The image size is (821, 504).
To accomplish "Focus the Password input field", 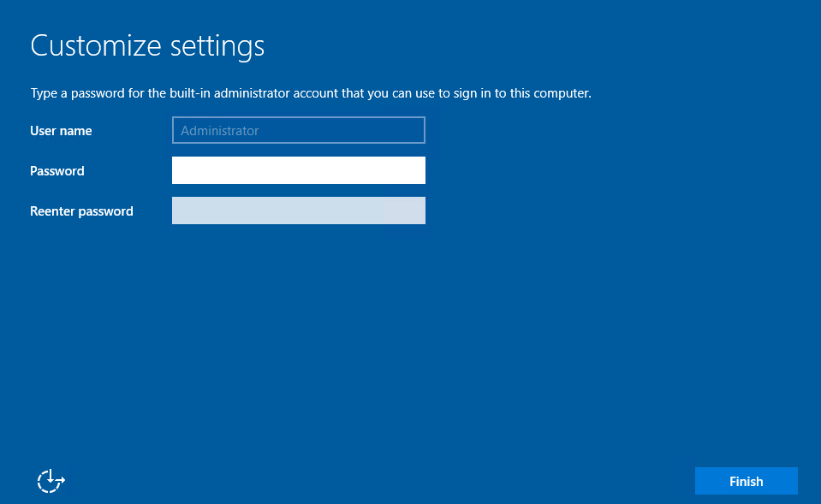I will pos(299,170).
